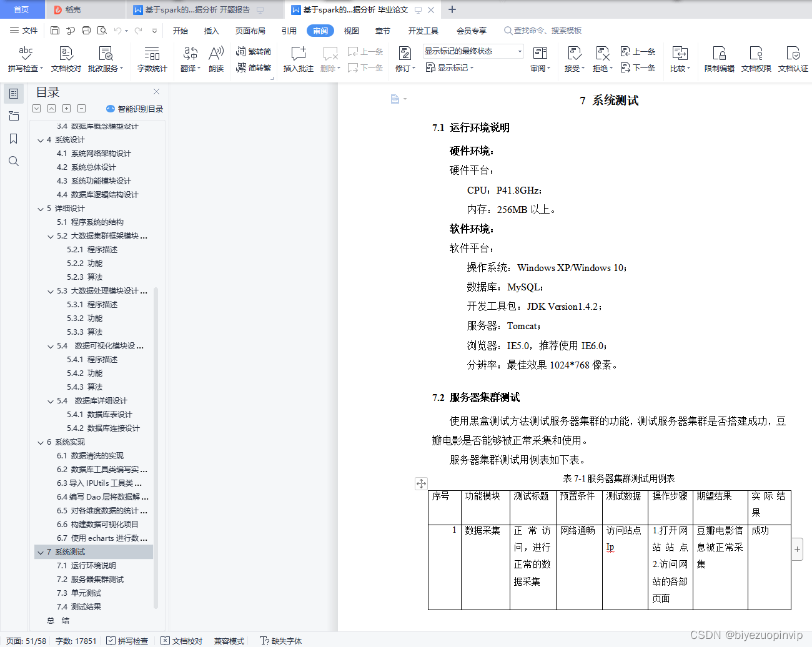Convert text with 繁转简
This screenshot has width=812, height=647.
(x=254, y=52)
